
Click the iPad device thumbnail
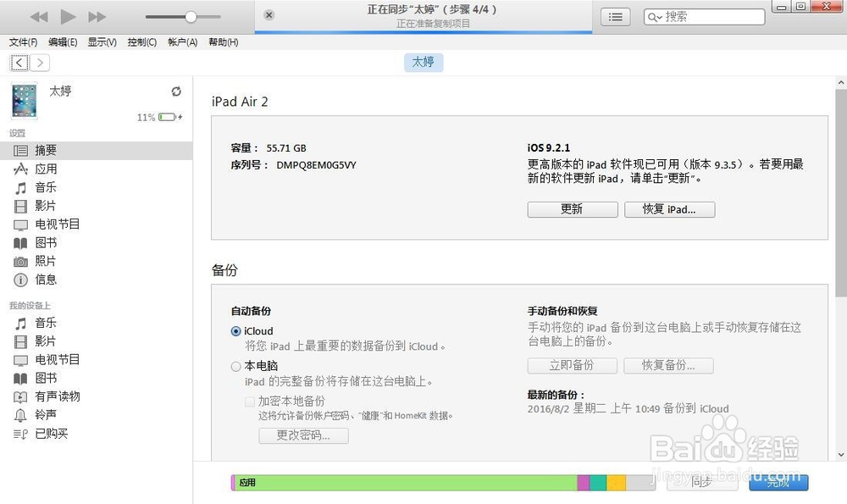click(25, 101)
